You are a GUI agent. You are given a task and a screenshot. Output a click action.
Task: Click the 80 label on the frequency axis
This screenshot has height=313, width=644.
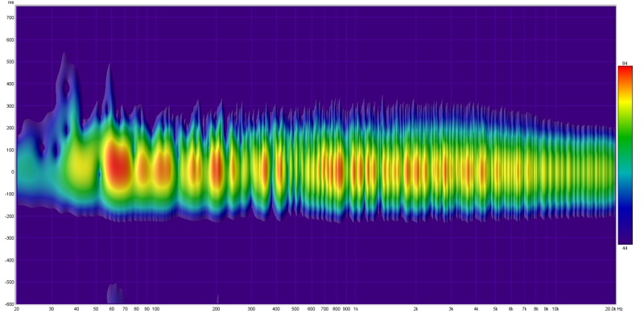137,308
